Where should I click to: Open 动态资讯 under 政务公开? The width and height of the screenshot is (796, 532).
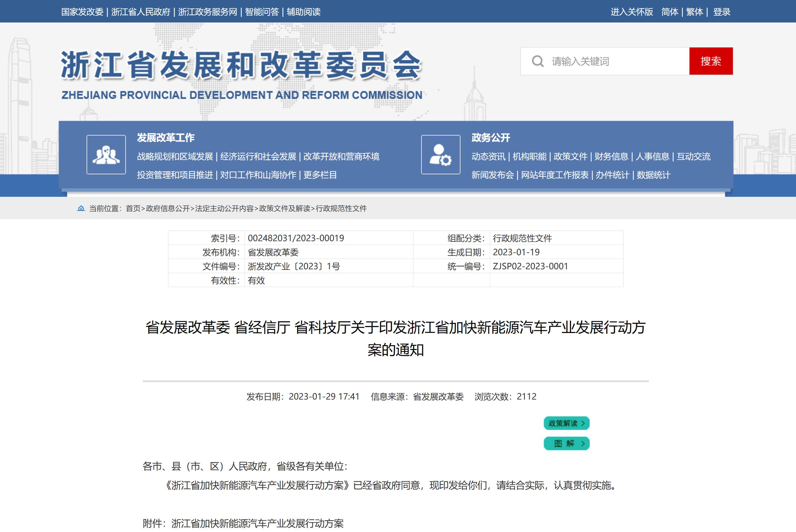point(488,157)
